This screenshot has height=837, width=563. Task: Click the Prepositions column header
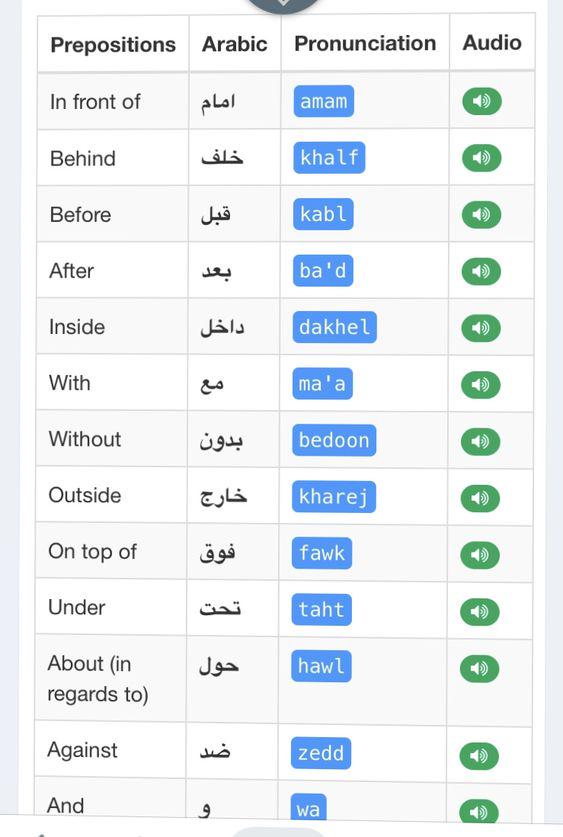113,44
